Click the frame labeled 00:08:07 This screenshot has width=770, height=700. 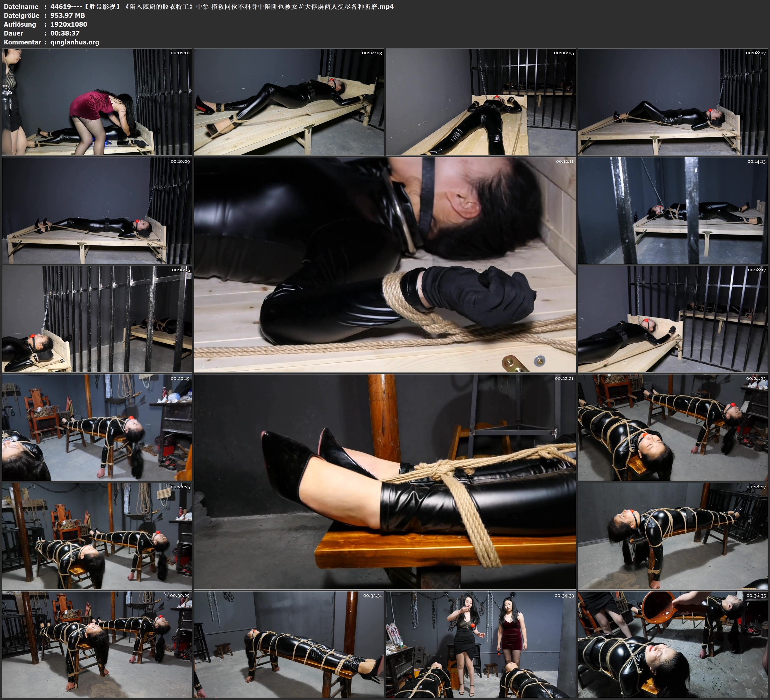point(672,102)
